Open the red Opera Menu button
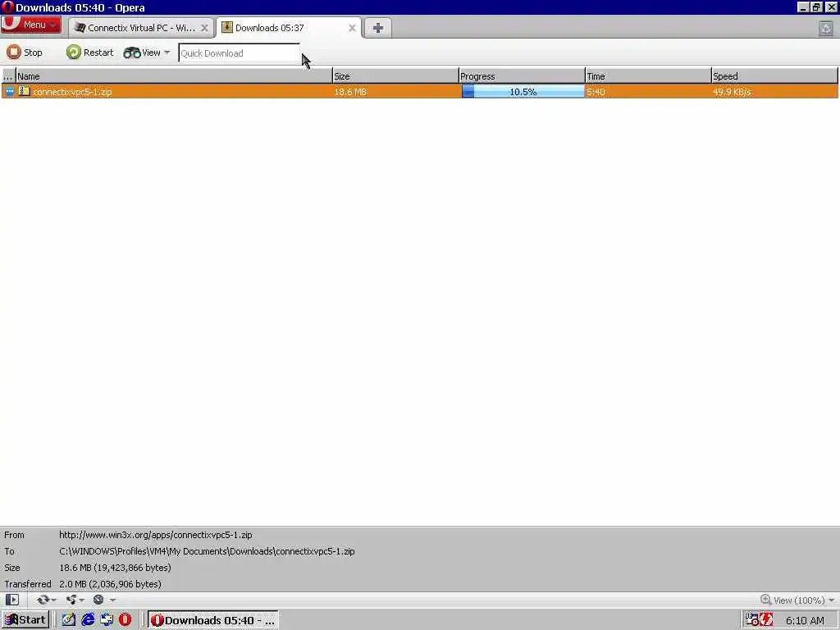Viewport: 840px width, 630px height. [30, 25]
